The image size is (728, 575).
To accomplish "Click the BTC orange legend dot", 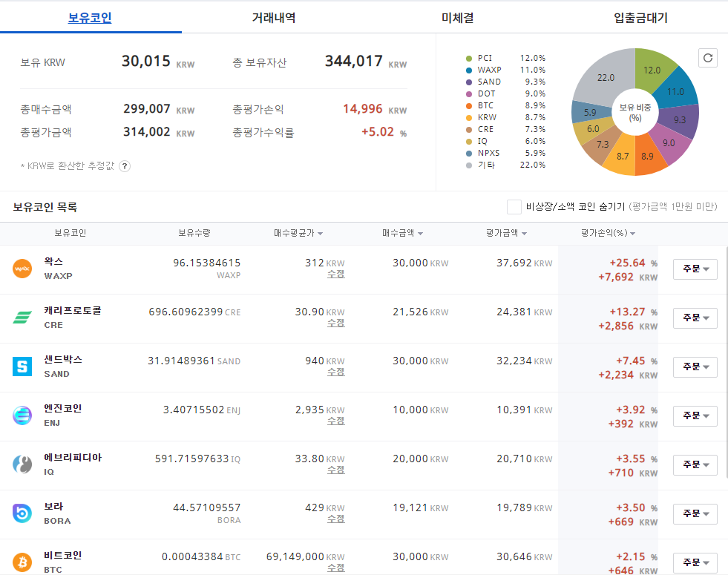I will tap(469, 106).
